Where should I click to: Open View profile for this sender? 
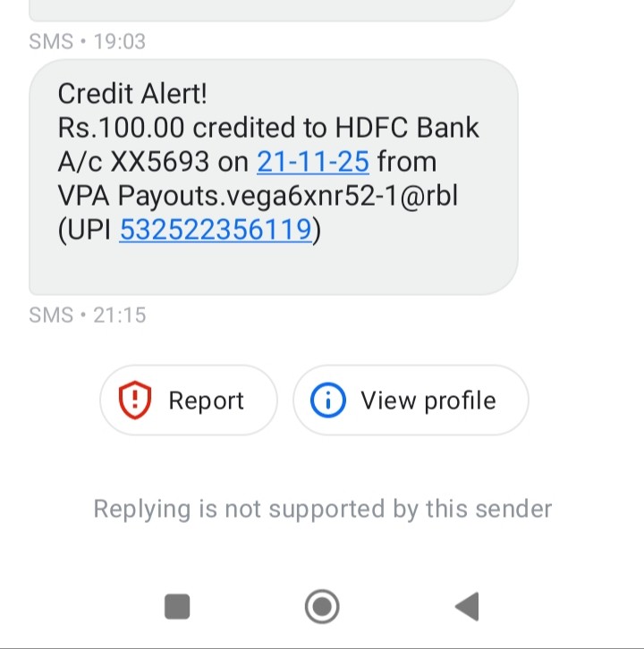(428, 400)
